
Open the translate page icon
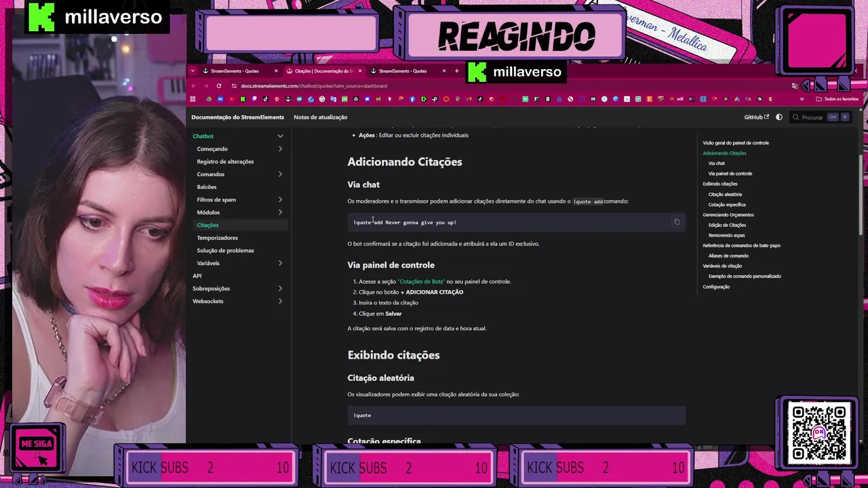[795, 86]
